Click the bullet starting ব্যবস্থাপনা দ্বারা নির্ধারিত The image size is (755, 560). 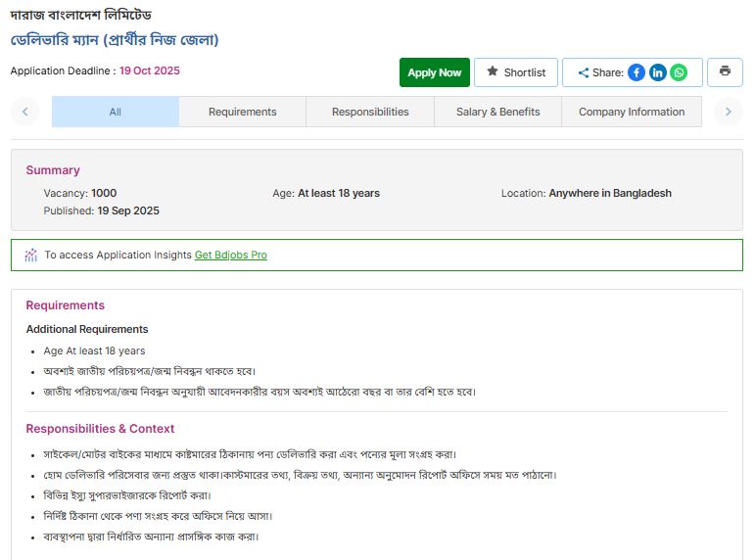pos(151,537)
